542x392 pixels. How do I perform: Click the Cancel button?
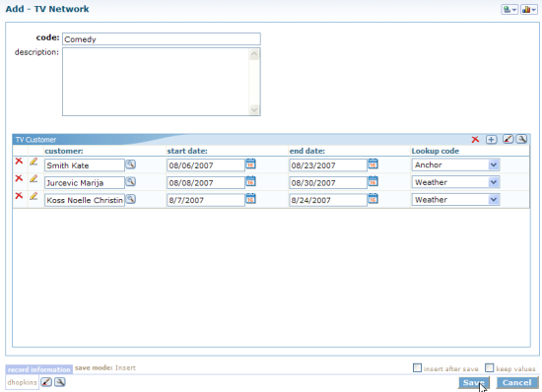click(516, 383)
